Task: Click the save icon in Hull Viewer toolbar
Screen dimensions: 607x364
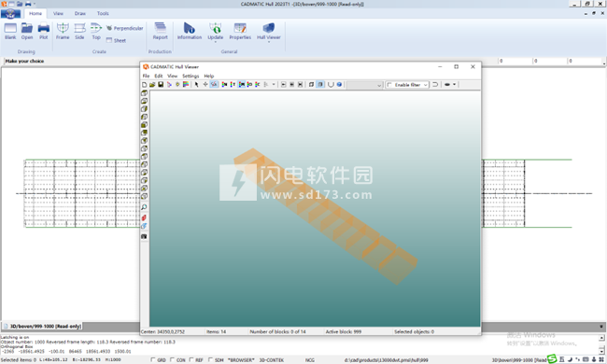Action: click(x=161, y=84)
